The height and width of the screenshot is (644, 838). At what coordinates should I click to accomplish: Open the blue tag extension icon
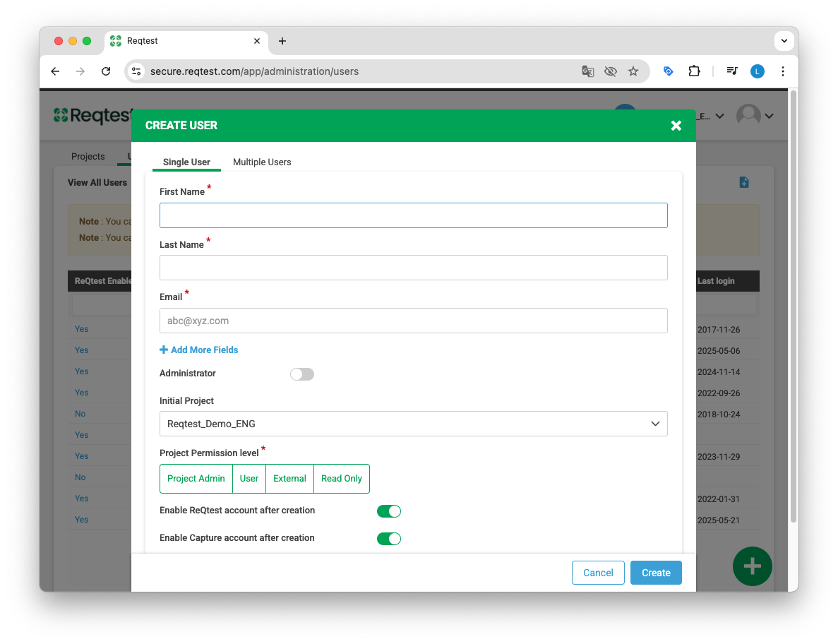click(668, 71)
